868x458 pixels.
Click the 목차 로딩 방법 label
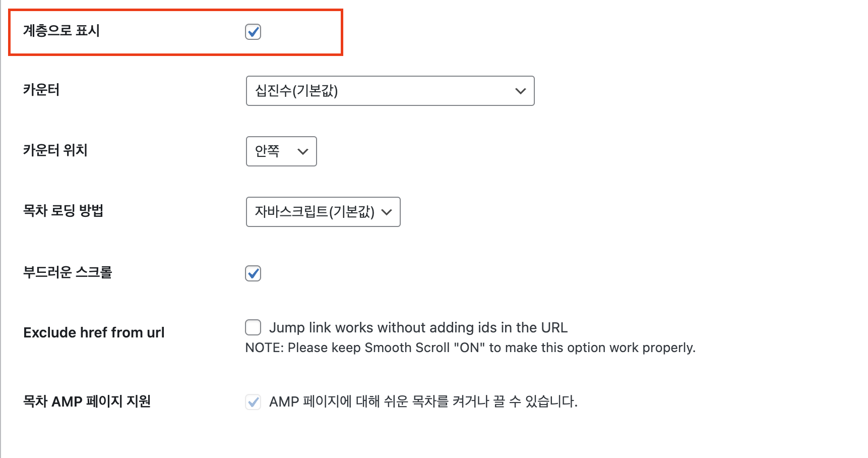pos(64,211)
